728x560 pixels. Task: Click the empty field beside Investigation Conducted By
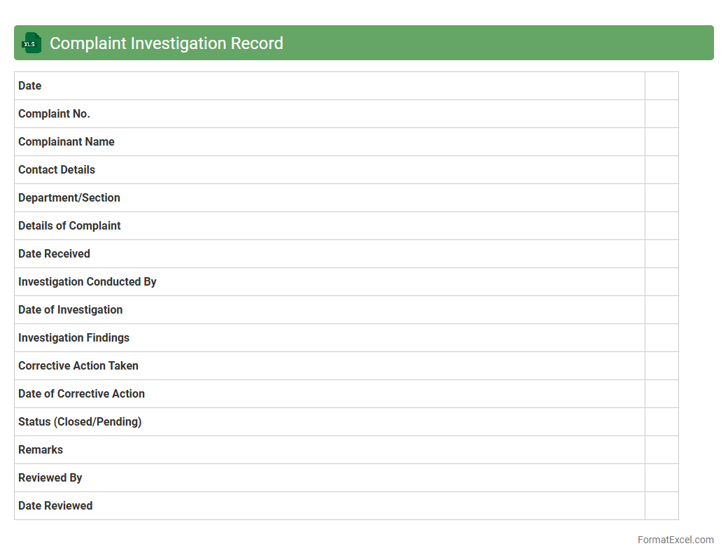point(661,281)
